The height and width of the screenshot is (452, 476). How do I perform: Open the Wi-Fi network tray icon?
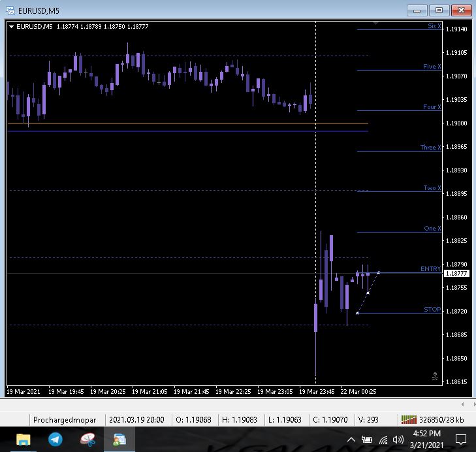[383, 440]
